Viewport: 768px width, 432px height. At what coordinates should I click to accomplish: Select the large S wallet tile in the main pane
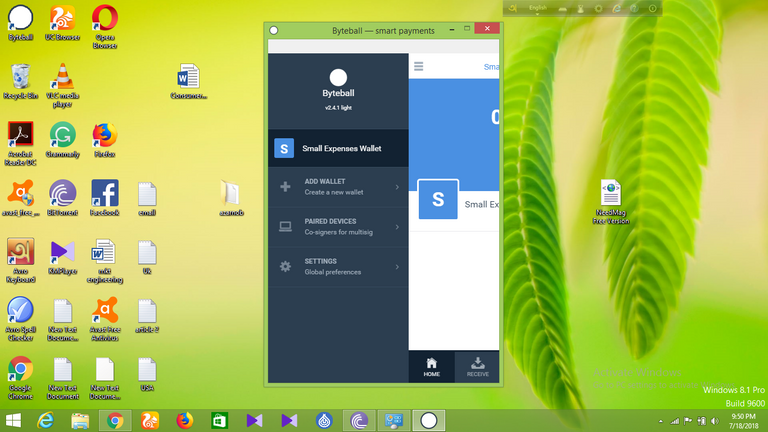click(438, 199)
